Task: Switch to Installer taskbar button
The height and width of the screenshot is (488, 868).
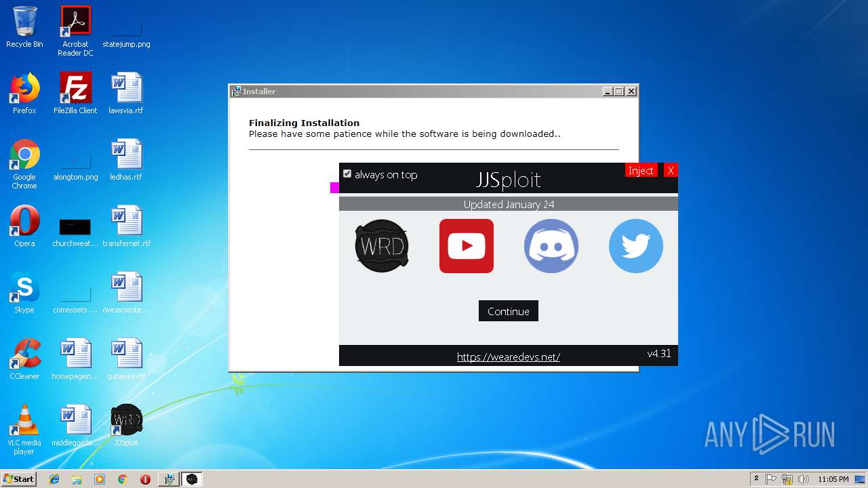Action: tap(169, 479)
